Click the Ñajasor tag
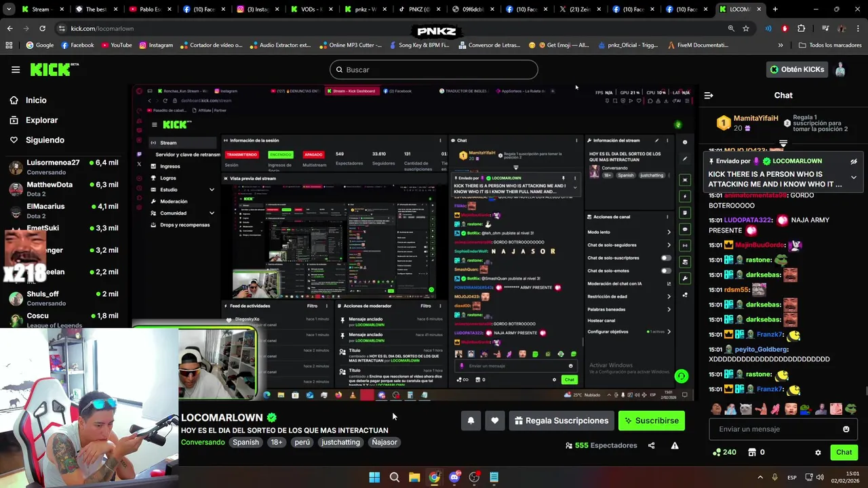The image size is (868, 488). (x=384, y=442)
